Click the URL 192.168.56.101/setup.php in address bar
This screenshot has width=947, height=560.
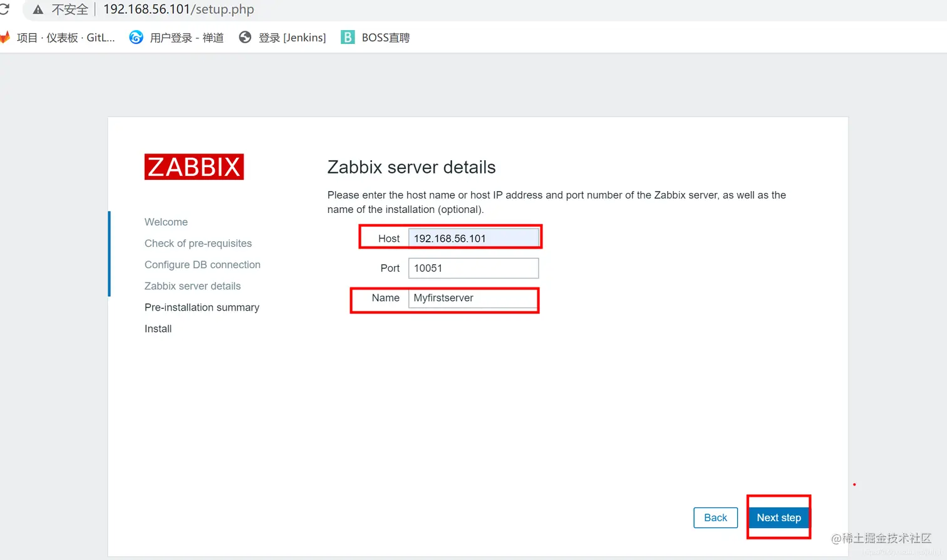(x=179, y=9)
